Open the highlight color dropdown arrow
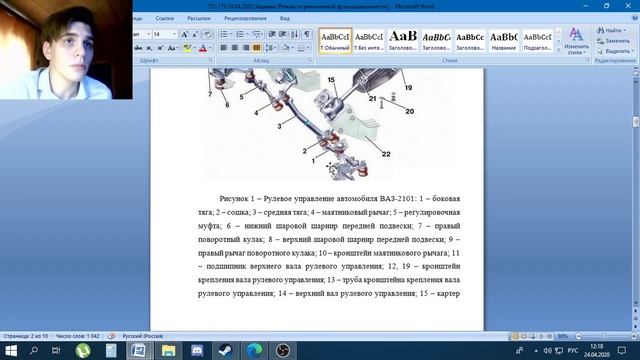 coord(194,48)
